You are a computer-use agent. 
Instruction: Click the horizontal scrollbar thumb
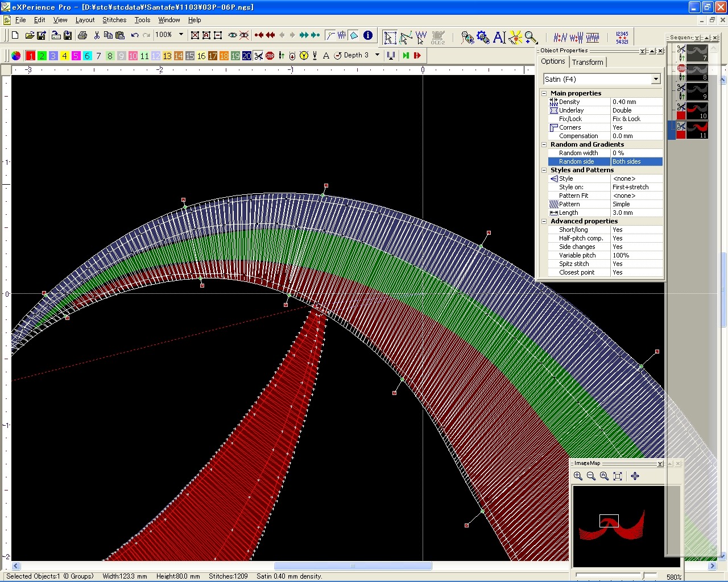click(353, 566)
